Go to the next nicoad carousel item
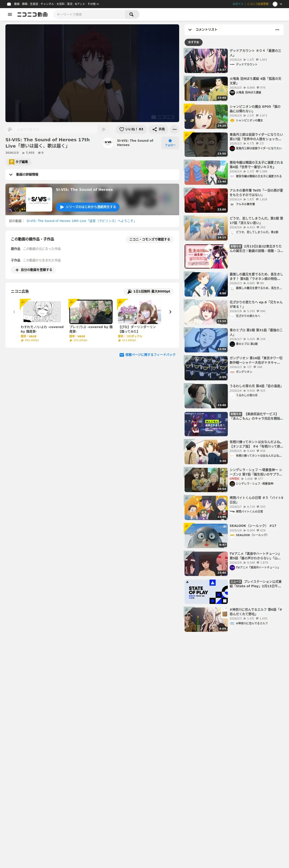Screen dimensions: 289x868 point(170,312)
